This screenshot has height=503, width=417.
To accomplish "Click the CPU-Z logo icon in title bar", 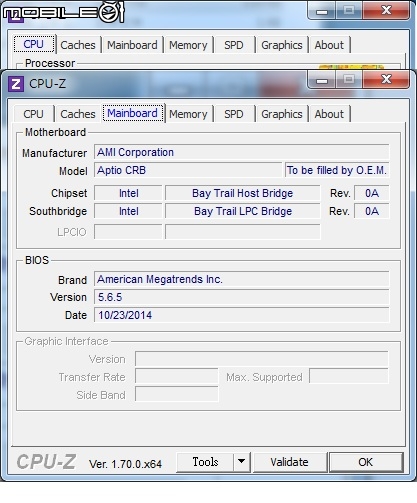I will click(x=16, y=84).
